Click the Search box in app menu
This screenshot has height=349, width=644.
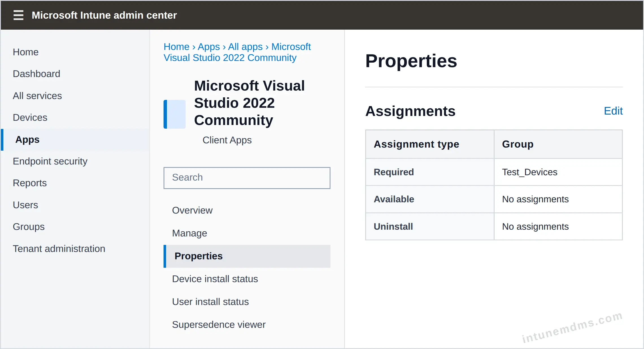click(247, 178)
